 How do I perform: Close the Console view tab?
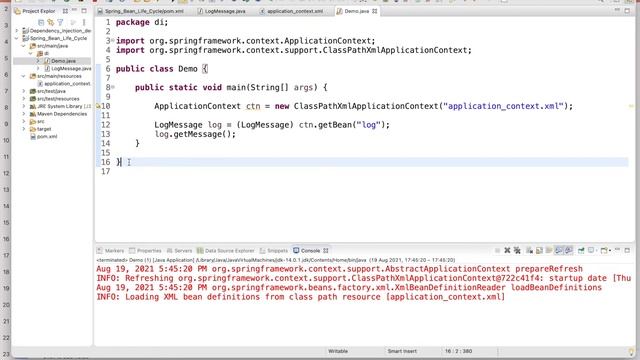[x=326, y=251]
